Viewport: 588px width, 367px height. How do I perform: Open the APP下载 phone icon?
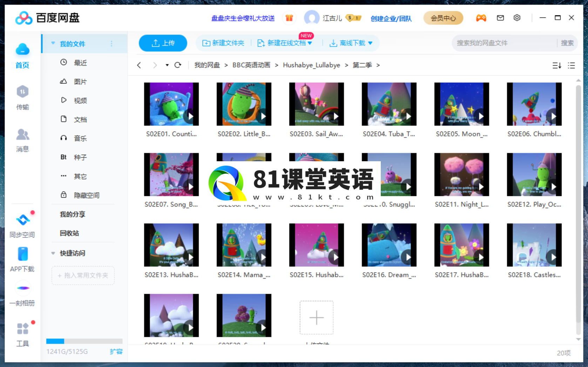[23, 254]
